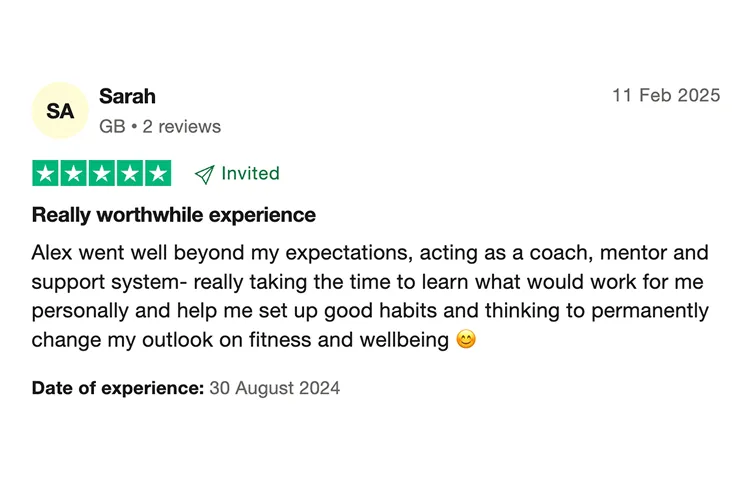This screenshot has height=480, width=750.
Task: Click the paper plane Invited icon
Action: [205, 175]
